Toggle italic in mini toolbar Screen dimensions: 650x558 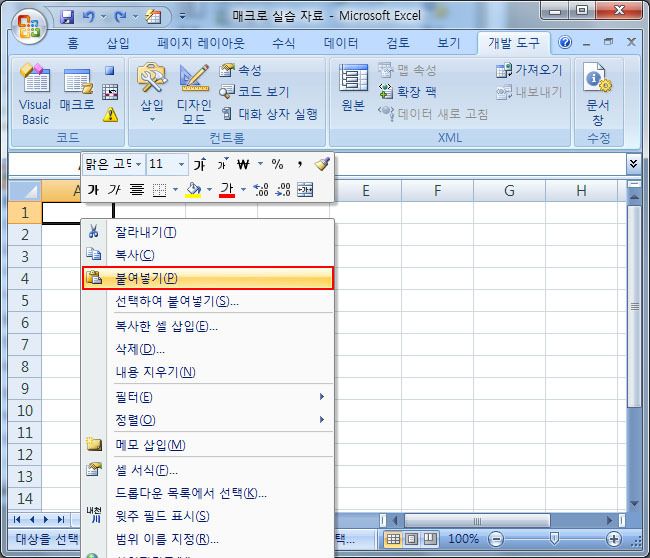(114, 190)
